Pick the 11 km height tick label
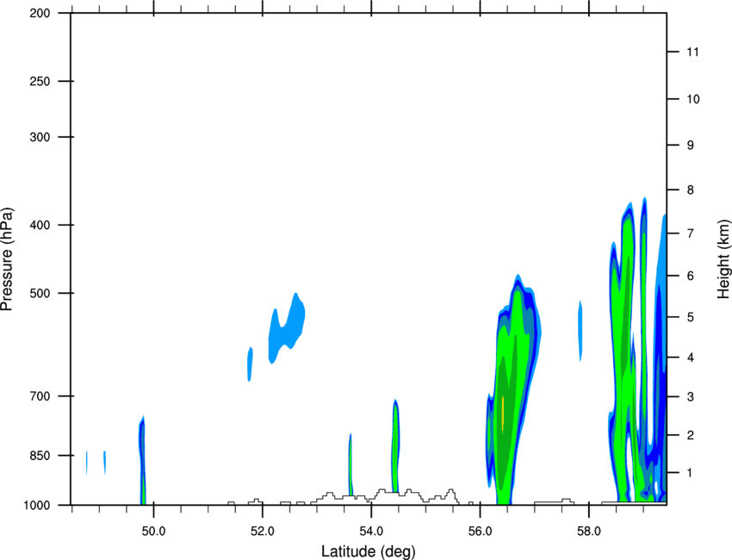This screenshot has height=560, width=732. click(692, 52)
